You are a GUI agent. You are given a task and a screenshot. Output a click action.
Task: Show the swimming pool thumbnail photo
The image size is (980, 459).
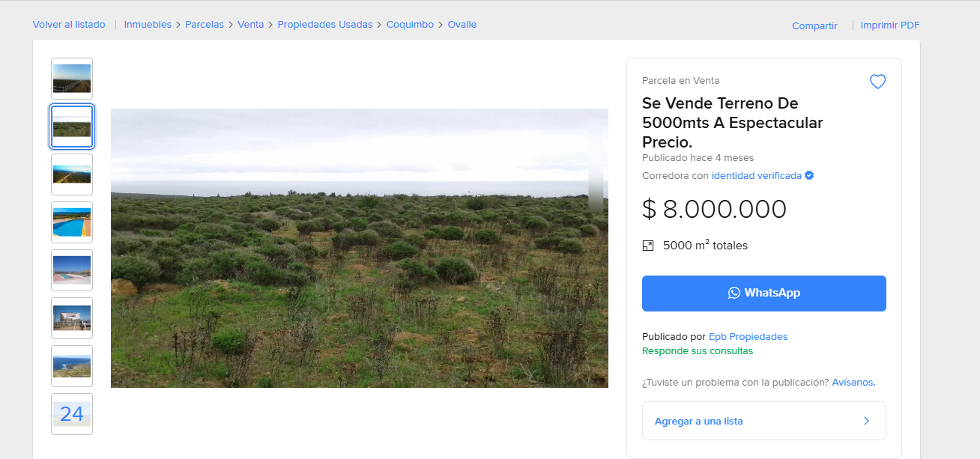pyautogui.click(x=72, y=222)
